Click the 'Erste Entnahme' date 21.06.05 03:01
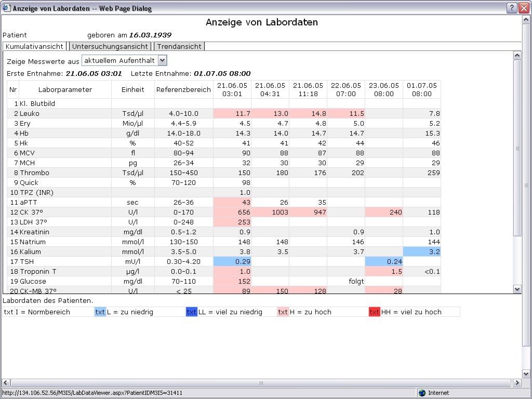Screen dimensions: 532x399 point(94,73)
